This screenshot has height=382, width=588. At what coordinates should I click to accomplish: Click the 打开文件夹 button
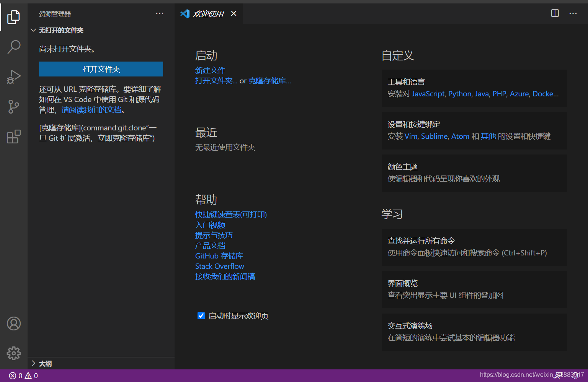point(101,69)
